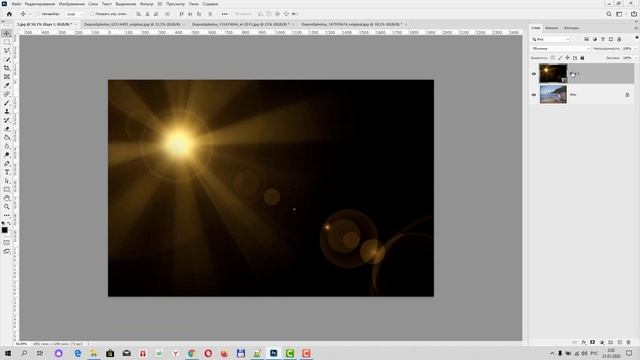
Task: Click the foreground color swatch
Action: pyautogui.click(x=4, y=231)
